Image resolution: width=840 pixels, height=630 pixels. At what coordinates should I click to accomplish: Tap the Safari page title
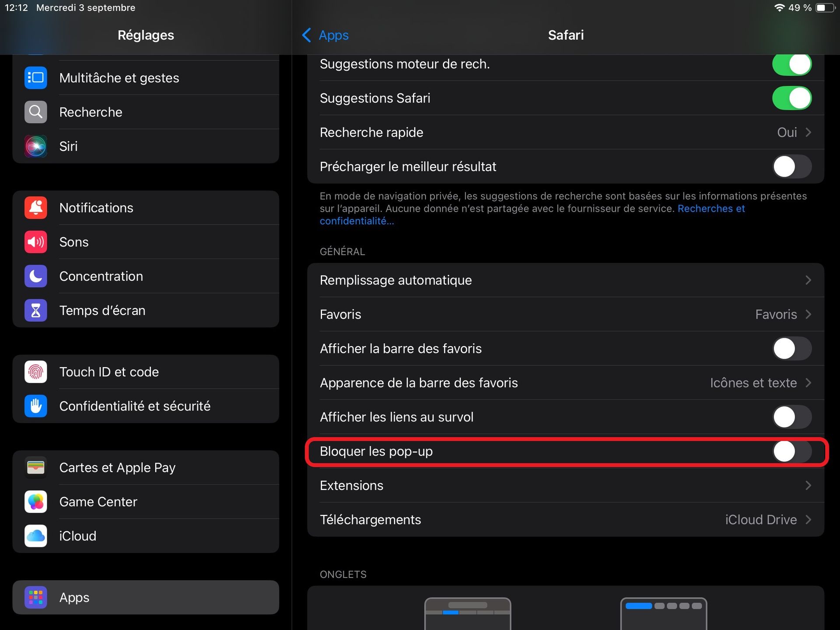566,35
